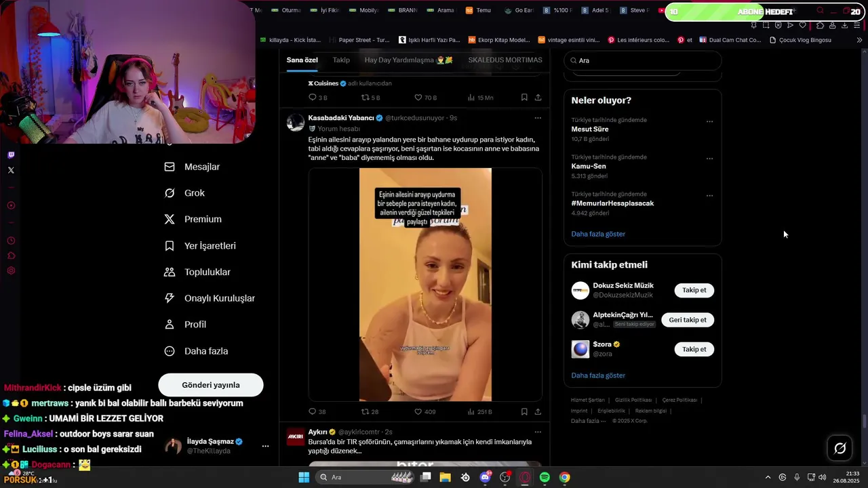Viewport: 868px width, 488px height.
Task: Open Aykırı account avatar
Action: (x=295, y=436)
